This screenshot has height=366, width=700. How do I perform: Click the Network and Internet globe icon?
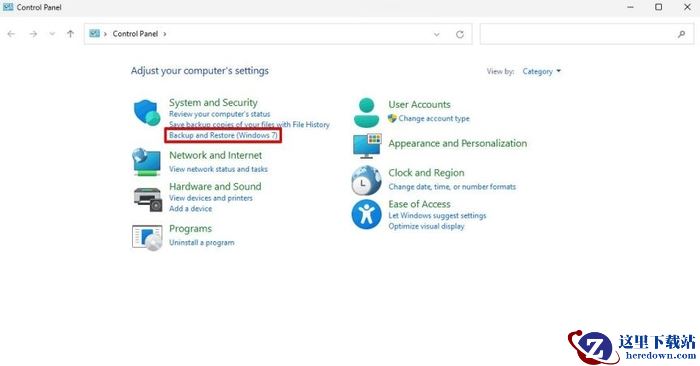pos(146,162)
